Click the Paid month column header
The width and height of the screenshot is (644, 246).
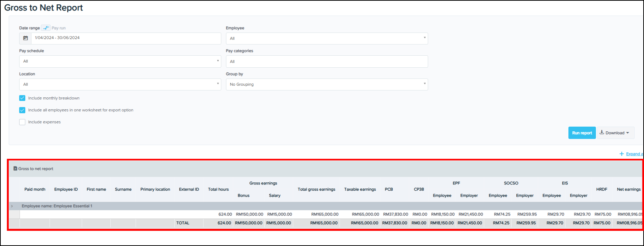35,189
